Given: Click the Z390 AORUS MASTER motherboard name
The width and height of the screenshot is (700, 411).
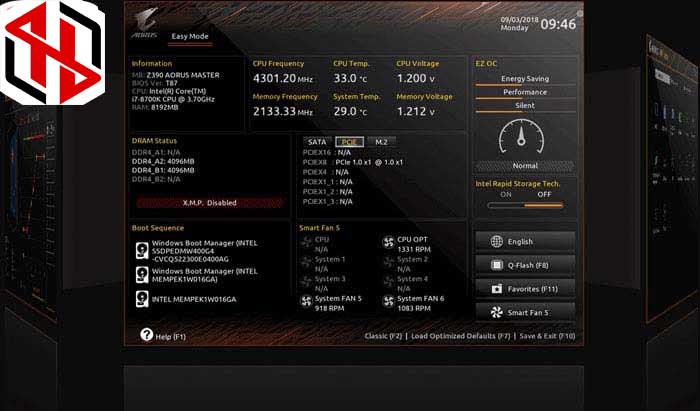Looking at the screenshot, I should click(x=183, y=75).
